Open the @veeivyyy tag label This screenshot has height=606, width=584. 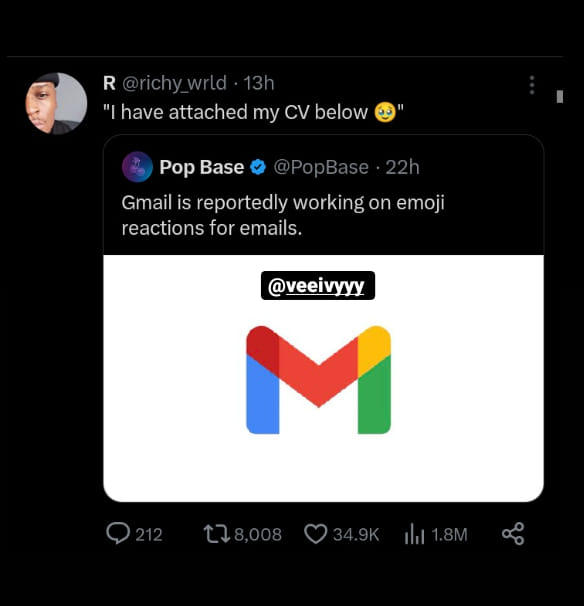click(x=318, y=286)
